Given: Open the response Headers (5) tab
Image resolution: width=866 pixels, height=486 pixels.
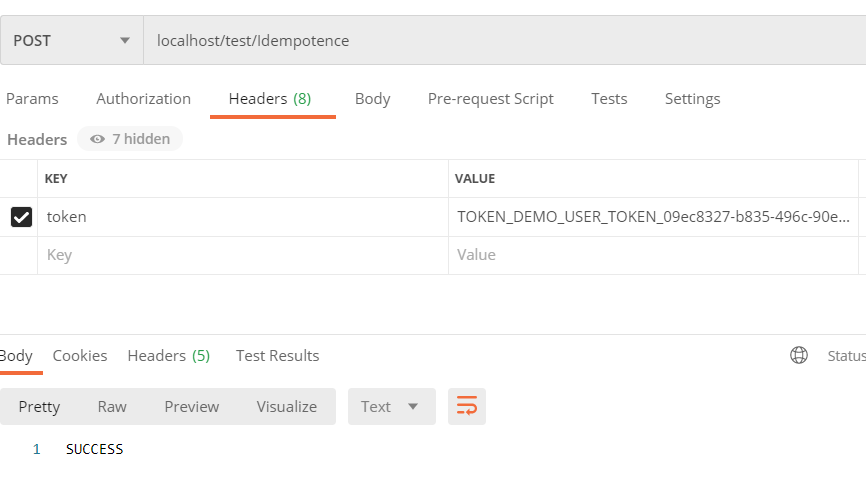Looking at the screenshot, I should [169, 356].
